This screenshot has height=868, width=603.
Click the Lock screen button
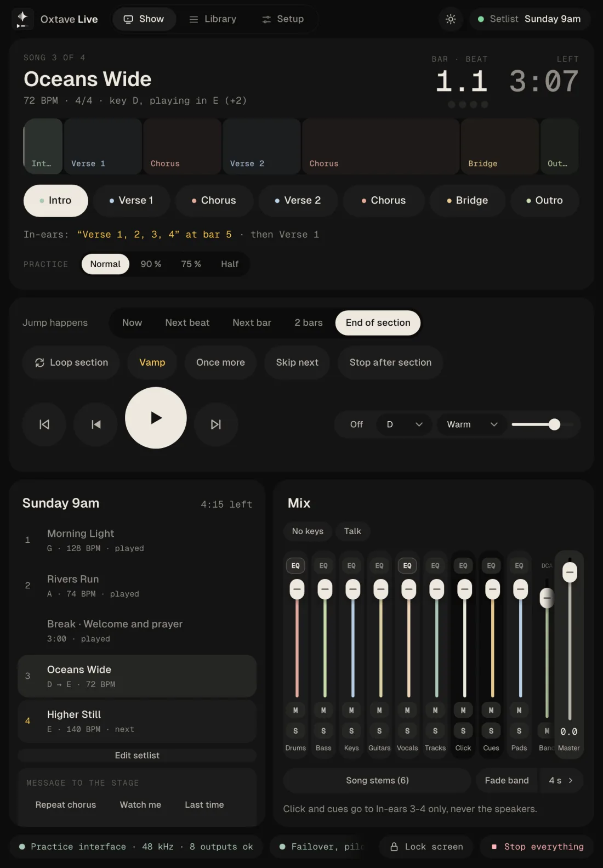click(x=426, y=847)
